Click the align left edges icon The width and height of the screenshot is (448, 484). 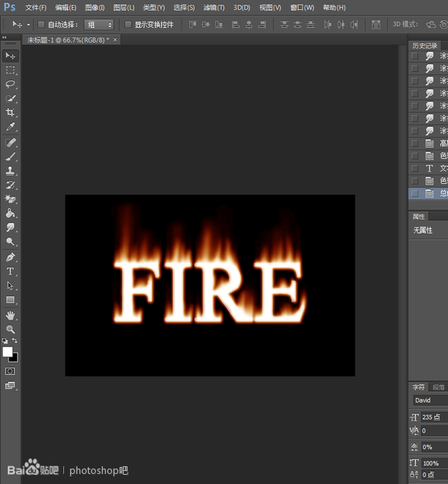(236, 25)
